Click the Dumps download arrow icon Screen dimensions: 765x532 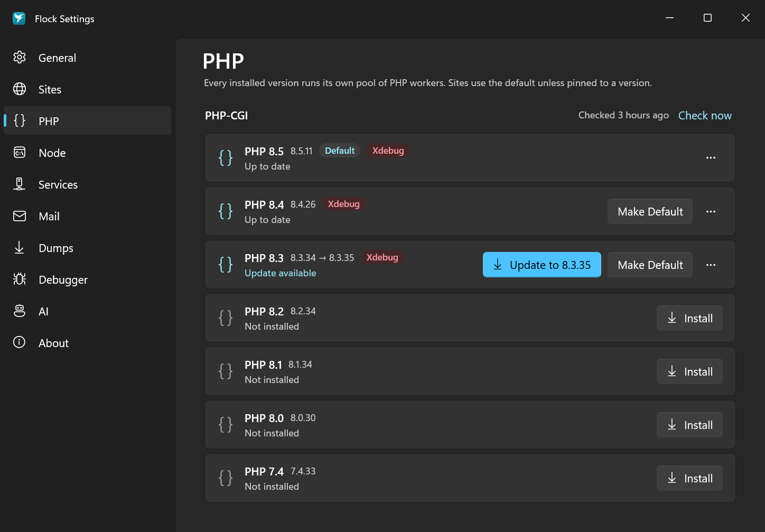tap(20, 247)
